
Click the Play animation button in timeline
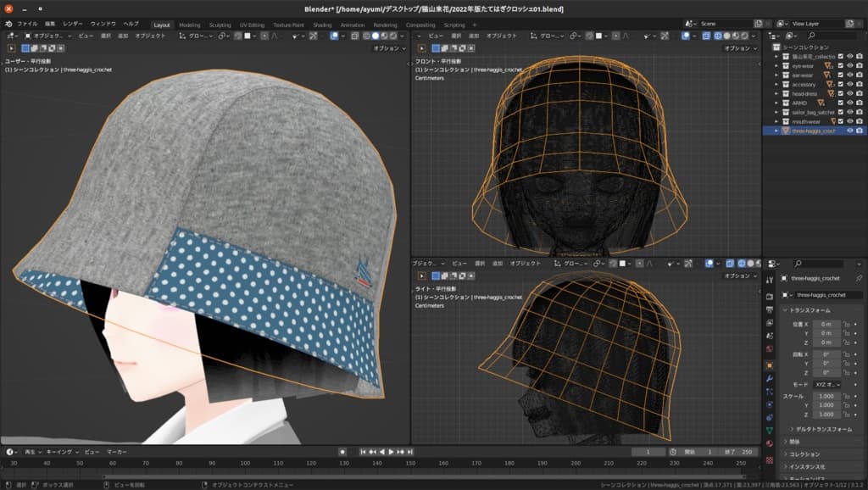coord(391,452)
